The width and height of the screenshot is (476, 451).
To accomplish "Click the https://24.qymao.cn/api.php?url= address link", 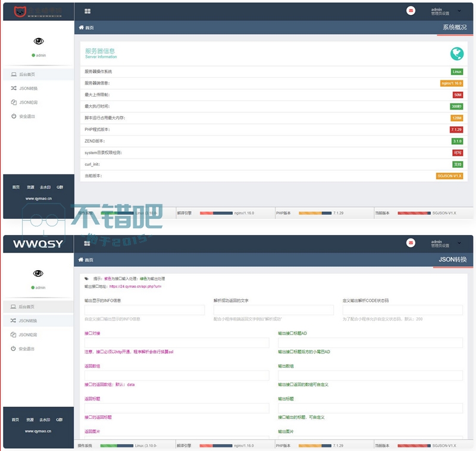I will coord(135,286).
